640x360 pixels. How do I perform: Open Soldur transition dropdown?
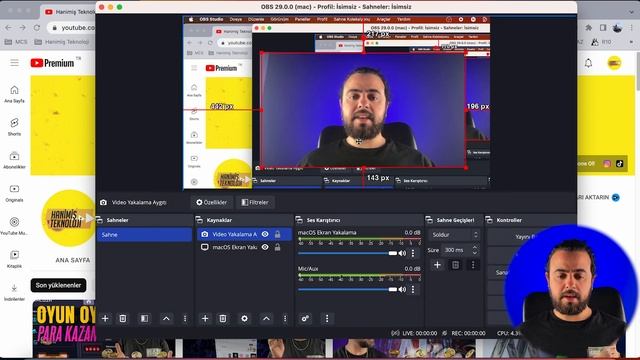click(x=454, y=235)
